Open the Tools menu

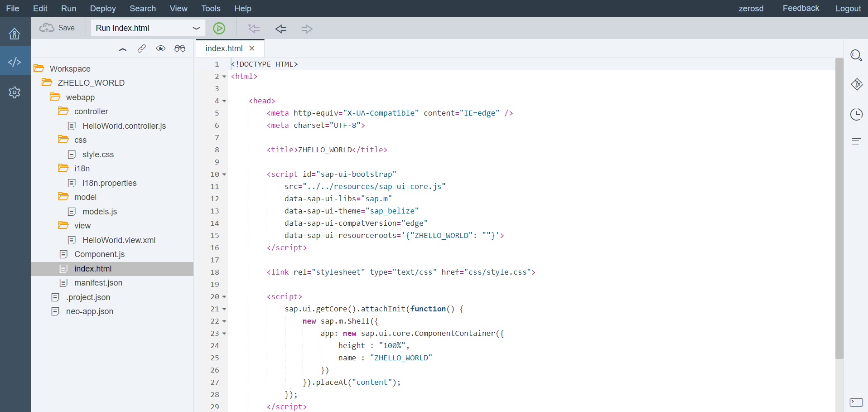point(211,9)
